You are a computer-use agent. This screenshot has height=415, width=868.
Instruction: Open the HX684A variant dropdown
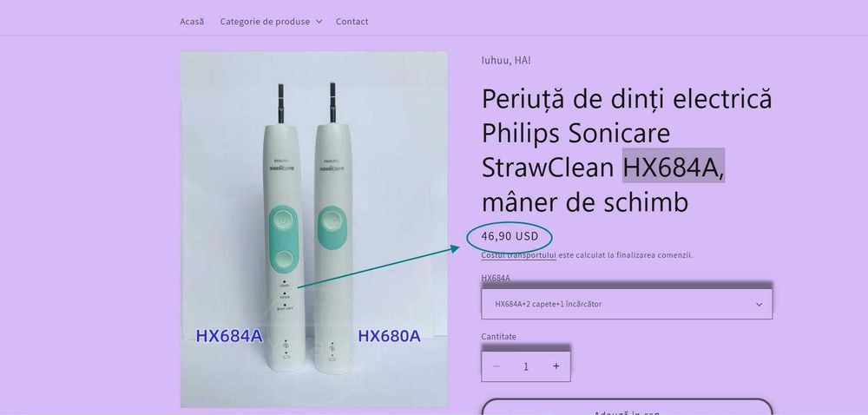[627, 304]
